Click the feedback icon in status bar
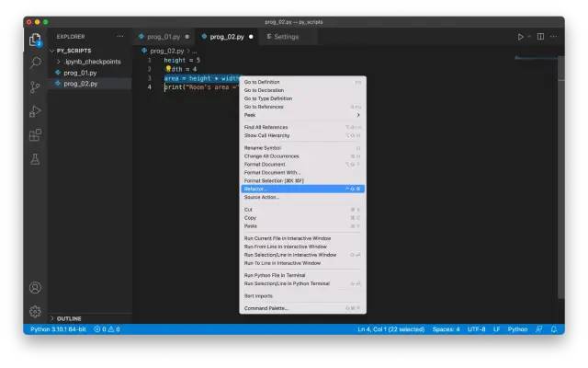Screen dimensions: 588x368 539,329
